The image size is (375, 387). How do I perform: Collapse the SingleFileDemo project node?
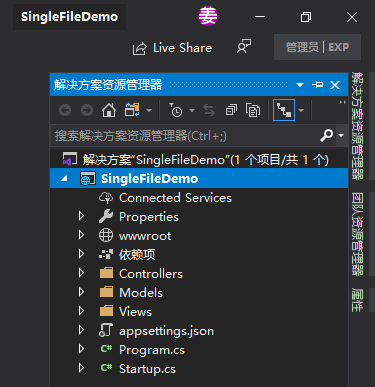click(64, 178)
